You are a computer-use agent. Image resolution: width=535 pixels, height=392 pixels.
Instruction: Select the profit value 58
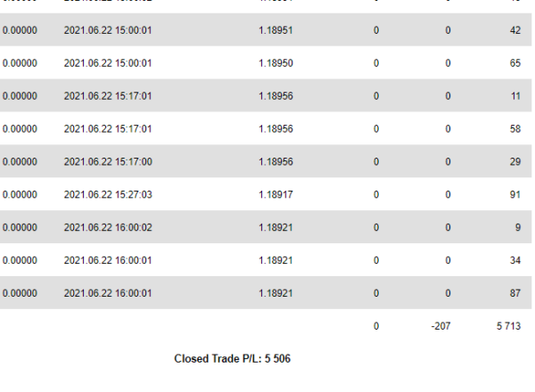click(515, 129)
